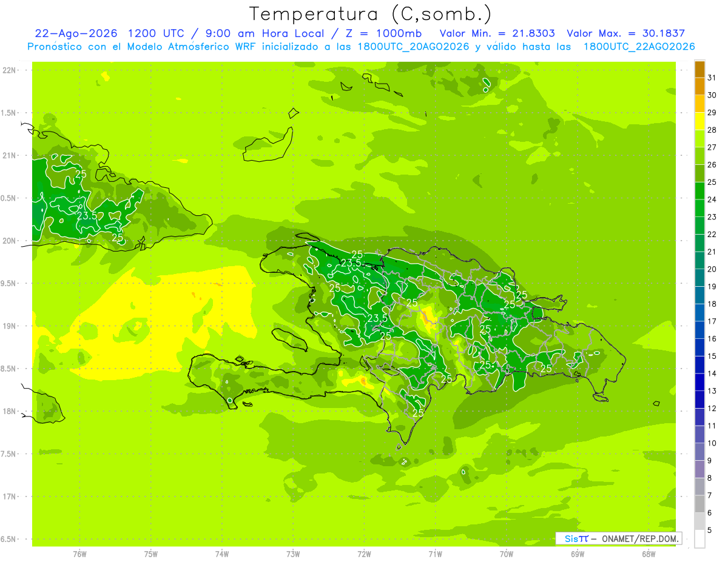Screen dimensions: 728x562
Task: Click the '18N' latitude axis label
Action: tap(10, 411)
